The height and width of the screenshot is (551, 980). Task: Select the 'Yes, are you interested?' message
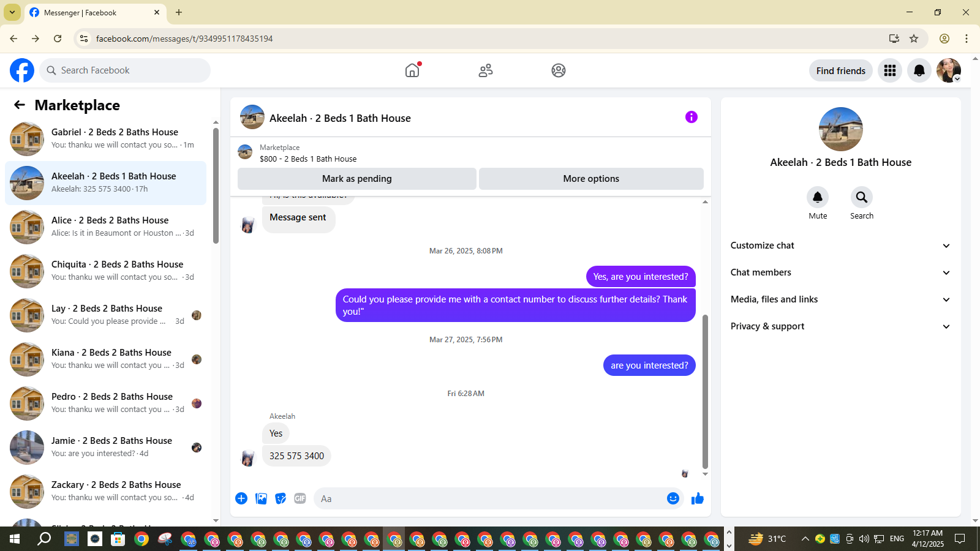pos(641,277)
